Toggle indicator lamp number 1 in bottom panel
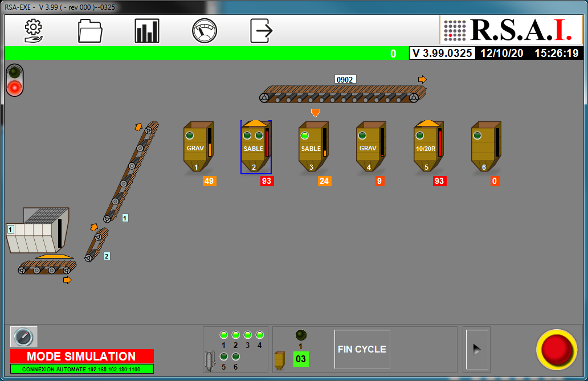Viewport: 588px width, 381px height. click(223, 335)
